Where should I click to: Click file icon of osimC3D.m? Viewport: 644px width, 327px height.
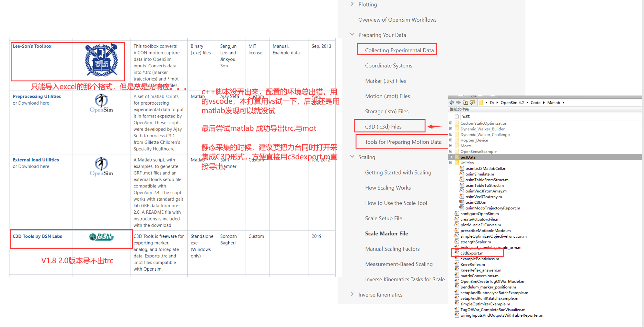tap(462, 202)
